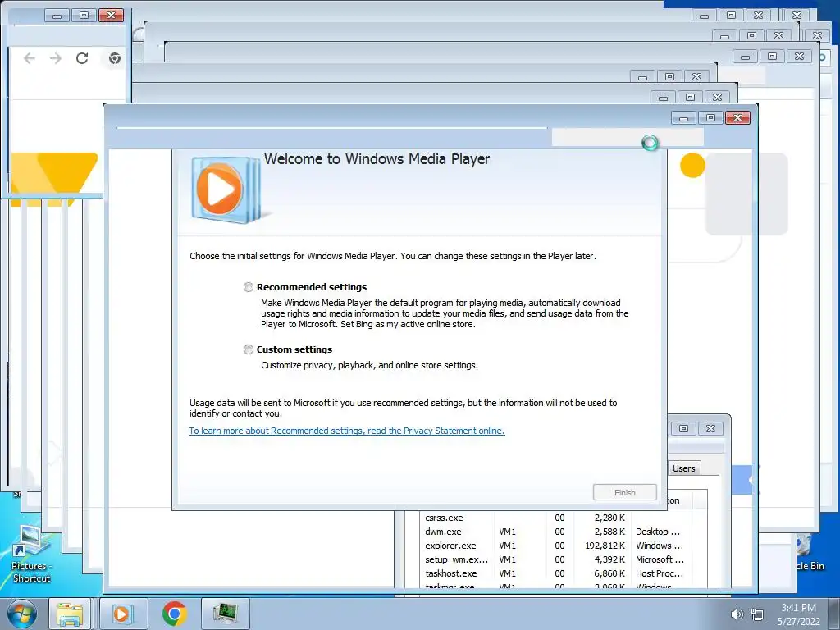Screen dimensions: 840x630
Task: Select the dwm.exe process row
Action: 554,532
